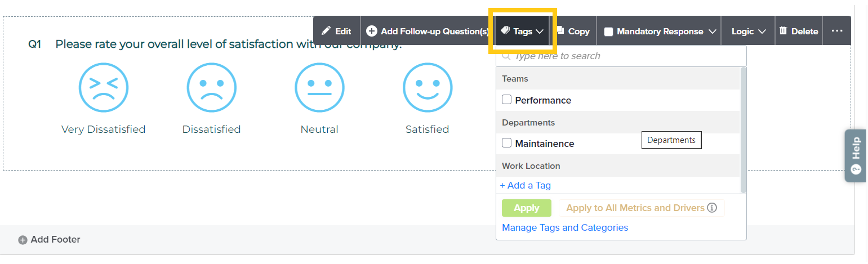Open the three-dots more options menu
Image resolution: width=868 pixels, height=264 pixels.
[x=836, y=32]
